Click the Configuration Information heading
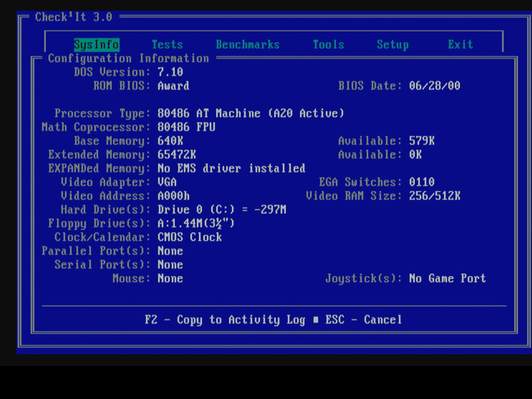Image resolution: width=532 pixels, height=399 pixels. (x=128, y=59)
